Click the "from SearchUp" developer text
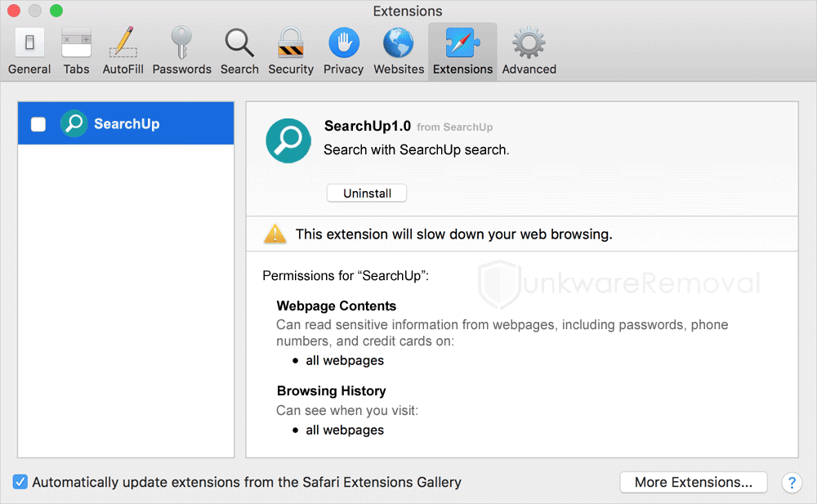 (454, 127)
